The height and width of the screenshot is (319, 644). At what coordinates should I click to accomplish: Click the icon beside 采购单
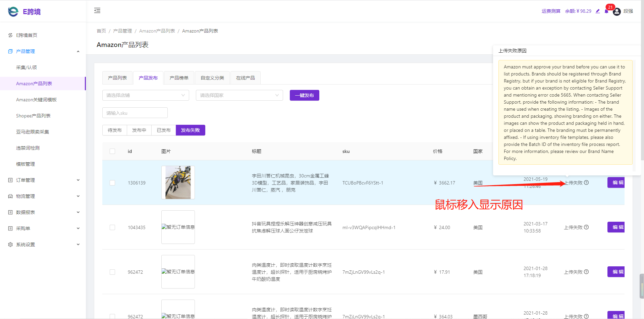click(10, 228)
